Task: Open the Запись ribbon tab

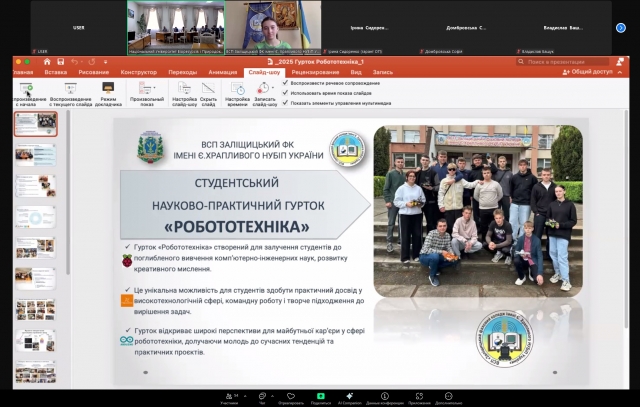Action: [383, 72]
